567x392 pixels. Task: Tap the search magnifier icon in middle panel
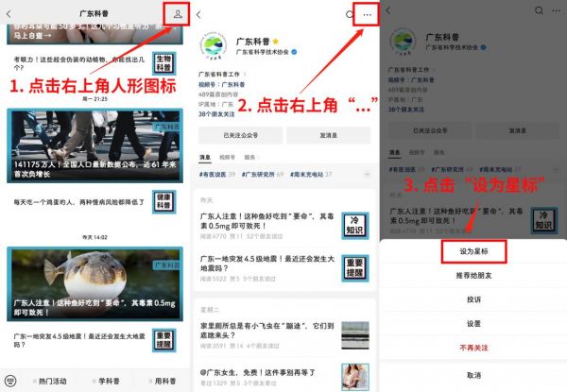349,14
